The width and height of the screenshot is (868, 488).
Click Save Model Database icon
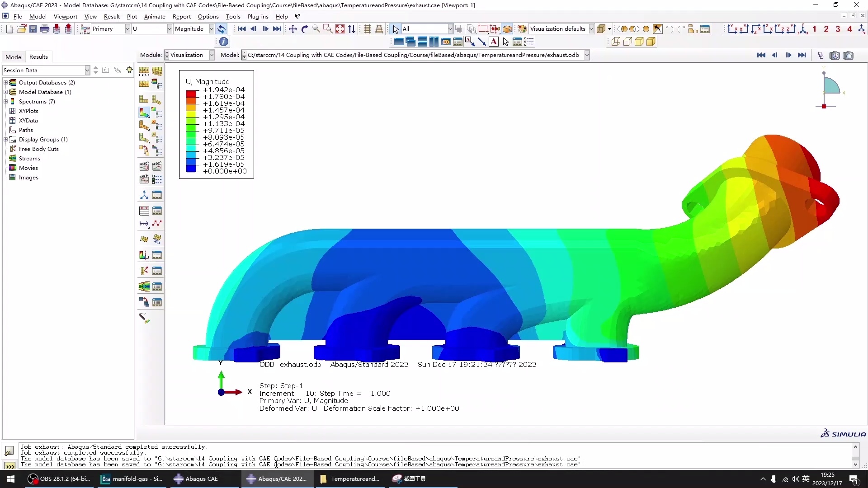pyautogui.click(x=33, y=29)
